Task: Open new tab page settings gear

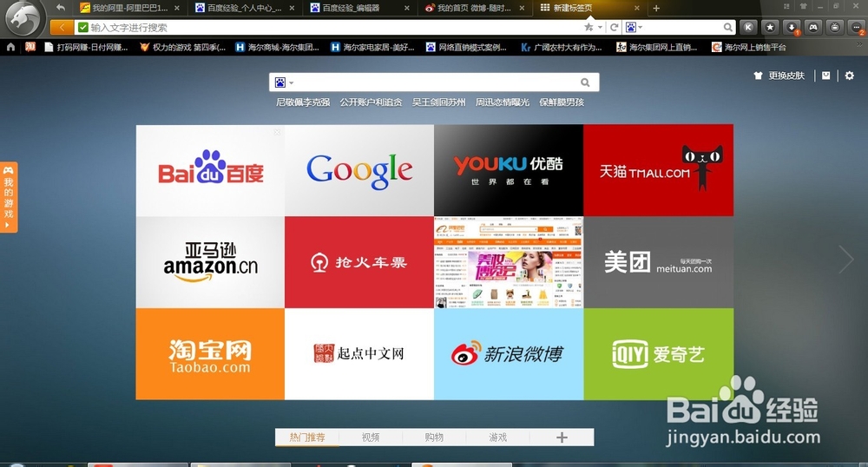Action: tap(849, 76)
